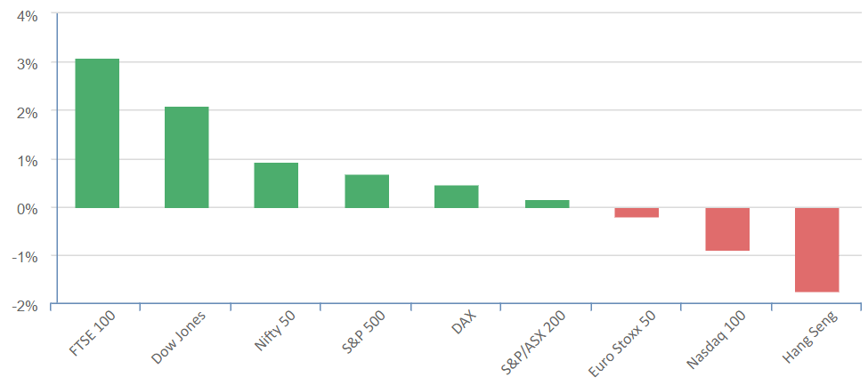This screenshot has height=385, width=868.
Task: Select the Nasdaq 100 axis label
Action: (x=718, y=339)
